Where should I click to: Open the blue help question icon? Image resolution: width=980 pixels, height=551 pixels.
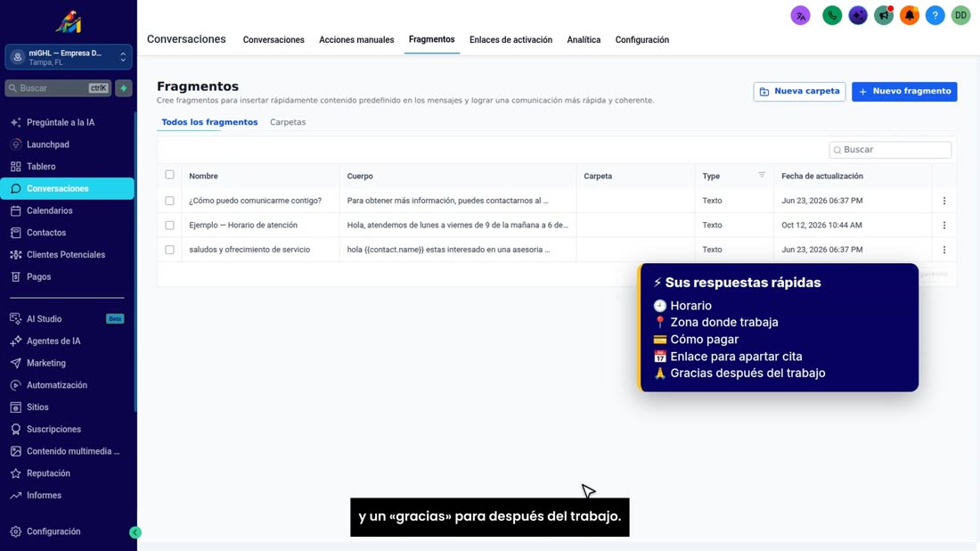(935, 16)
